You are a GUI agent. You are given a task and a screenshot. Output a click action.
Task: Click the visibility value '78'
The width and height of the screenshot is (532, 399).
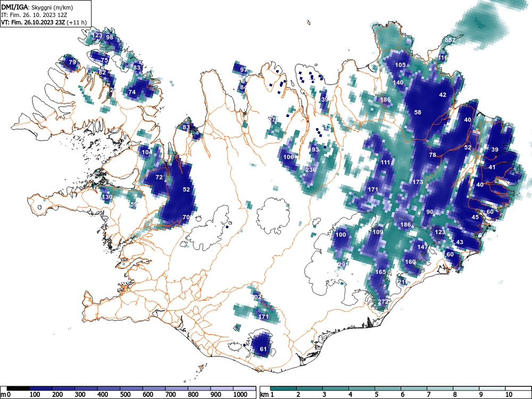[x=433, y=155]
